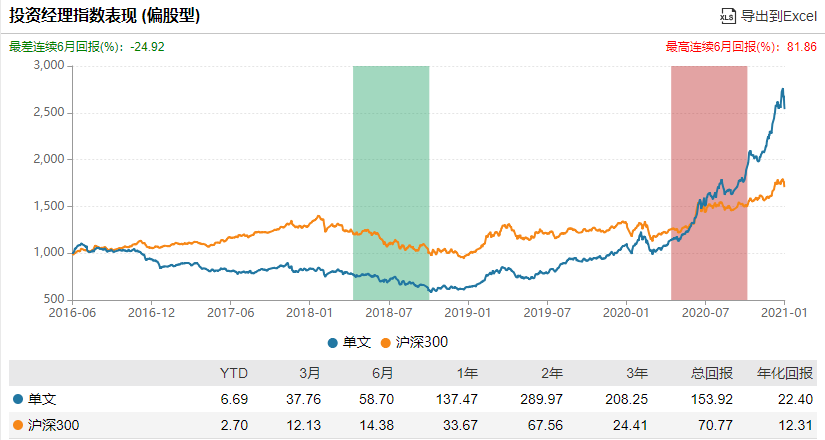Select the 1年 column header

[x=467, y=373]
